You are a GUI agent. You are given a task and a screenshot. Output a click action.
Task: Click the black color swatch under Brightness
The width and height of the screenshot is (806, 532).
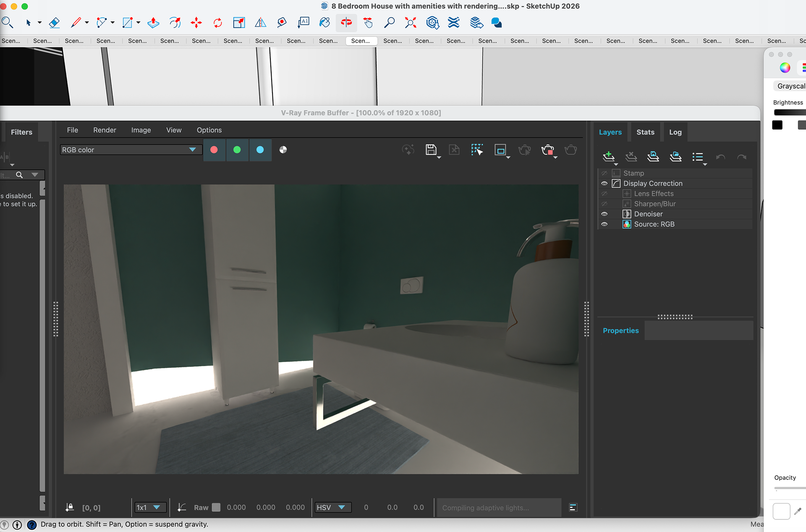777,125
